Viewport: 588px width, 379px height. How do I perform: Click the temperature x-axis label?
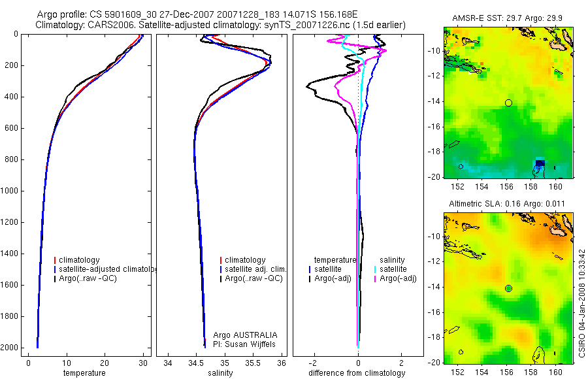(84, 373)
